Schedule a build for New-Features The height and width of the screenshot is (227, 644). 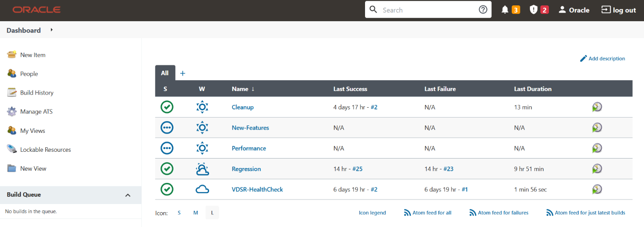tap(597, 128)
